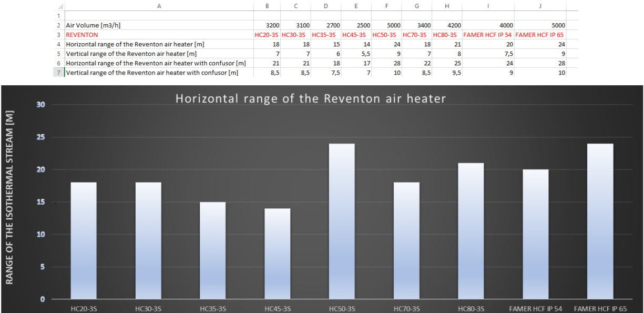Click the HC35-3S label on chart's horizontal axis

(x=212, y=309)
